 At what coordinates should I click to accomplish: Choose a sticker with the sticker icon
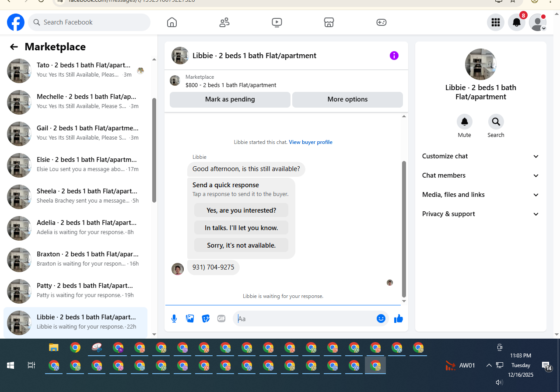[x=206, y=318]
